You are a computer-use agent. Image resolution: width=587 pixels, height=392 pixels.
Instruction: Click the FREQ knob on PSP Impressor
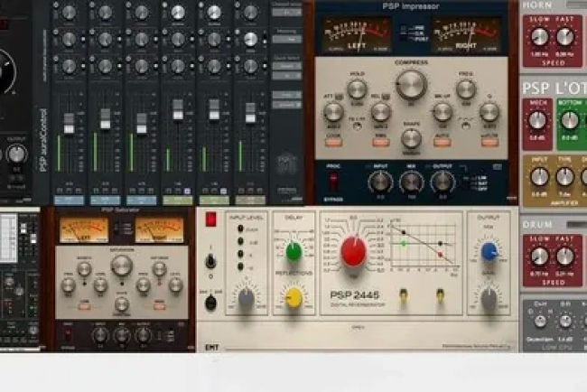click(x=466, y=89)
